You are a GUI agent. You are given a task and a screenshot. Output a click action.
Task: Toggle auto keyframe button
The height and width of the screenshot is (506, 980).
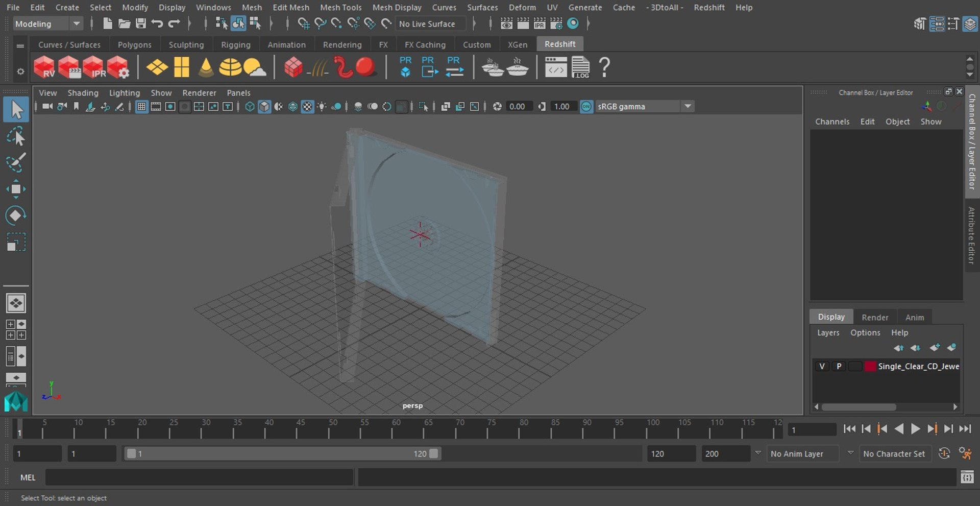tap(944, 453)
